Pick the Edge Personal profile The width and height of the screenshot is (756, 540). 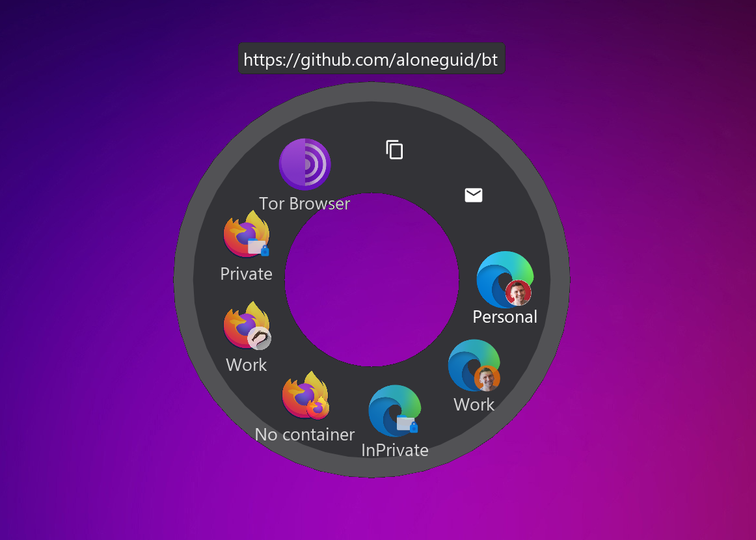(x=505, y=279)
